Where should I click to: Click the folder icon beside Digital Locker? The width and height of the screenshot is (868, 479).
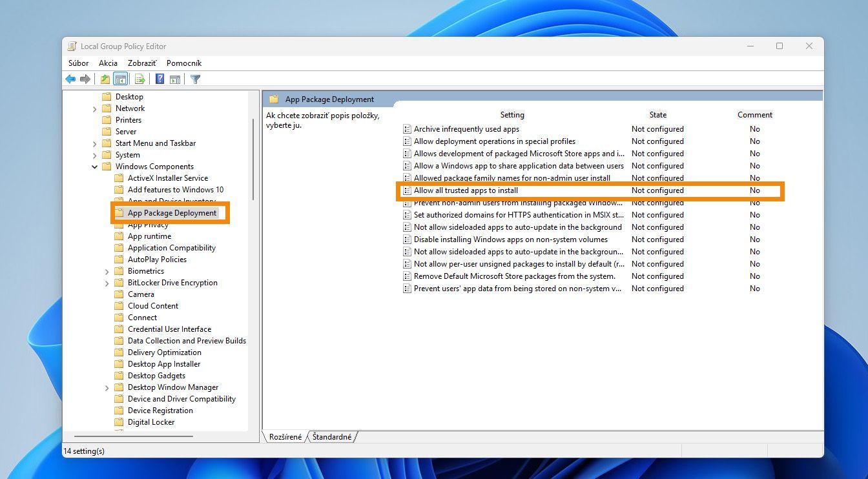[x=119, y=422]
